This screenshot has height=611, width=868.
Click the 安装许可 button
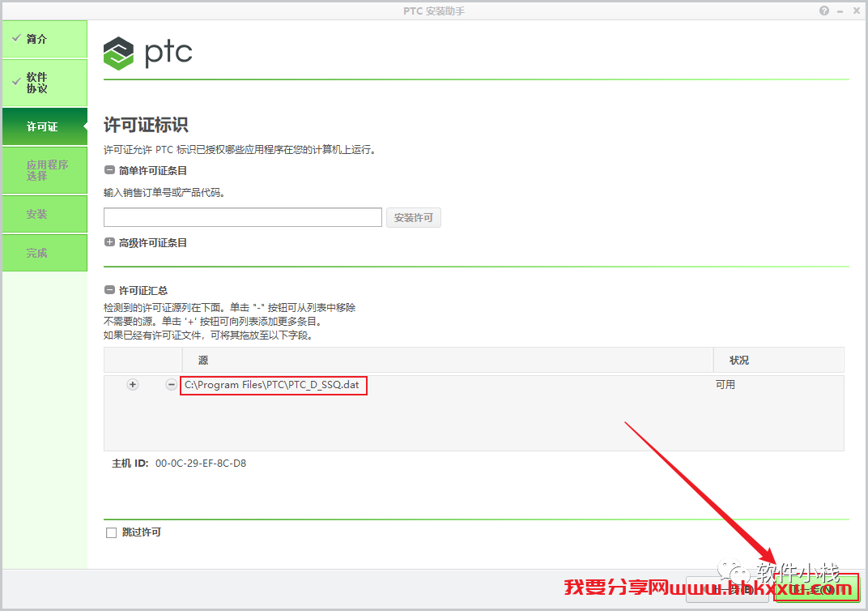coord(414,218)
